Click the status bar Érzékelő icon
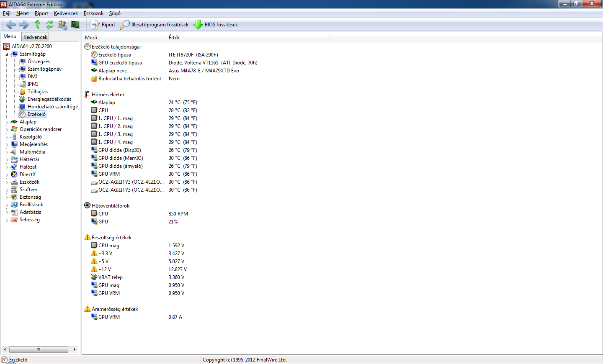The image size is (603, 364). [5, 360]
